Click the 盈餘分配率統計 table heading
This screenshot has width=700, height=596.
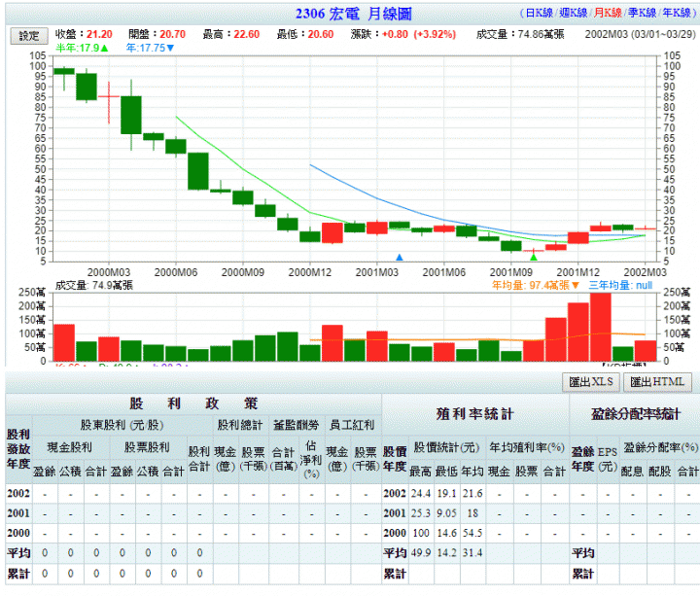coord(636,414)
